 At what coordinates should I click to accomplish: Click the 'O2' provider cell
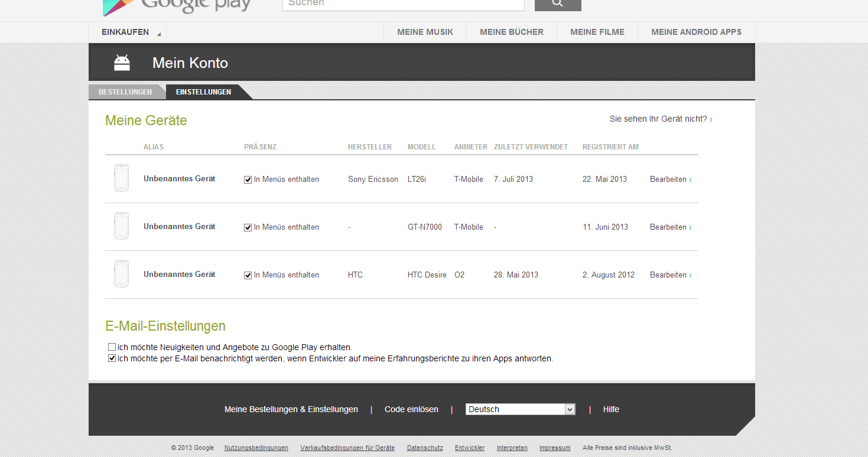tap(460, 275)
